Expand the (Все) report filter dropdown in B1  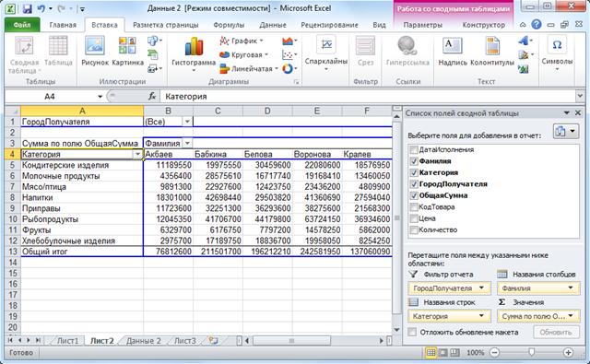[187, 122]
